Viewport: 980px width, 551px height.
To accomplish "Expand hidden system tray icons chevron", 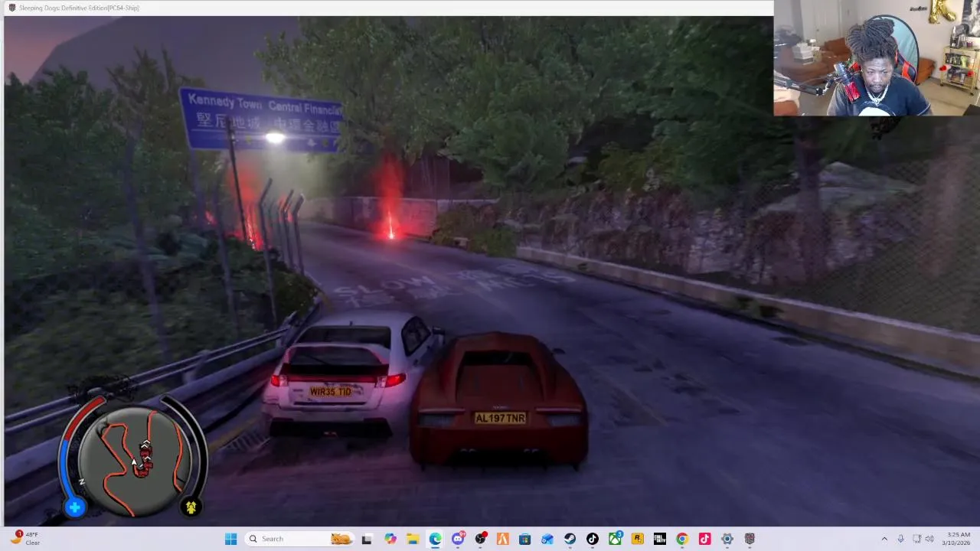I will tap(884, 539).
